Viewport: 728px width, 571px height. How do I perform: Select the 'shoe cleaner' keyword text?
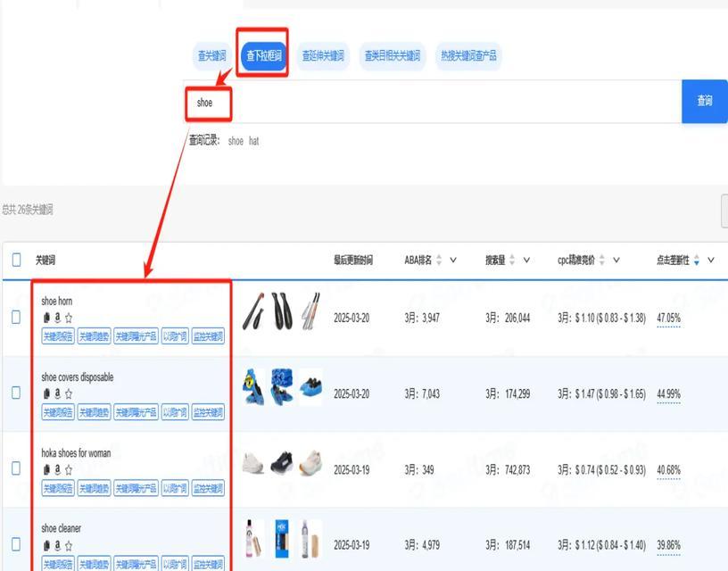[x=62, y=528]
